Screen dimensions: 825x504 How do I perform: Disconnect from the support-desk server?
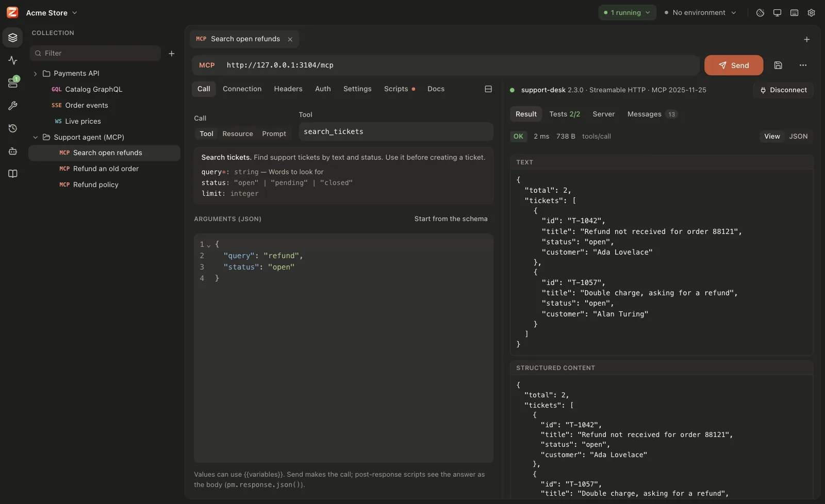coord(783,90)
